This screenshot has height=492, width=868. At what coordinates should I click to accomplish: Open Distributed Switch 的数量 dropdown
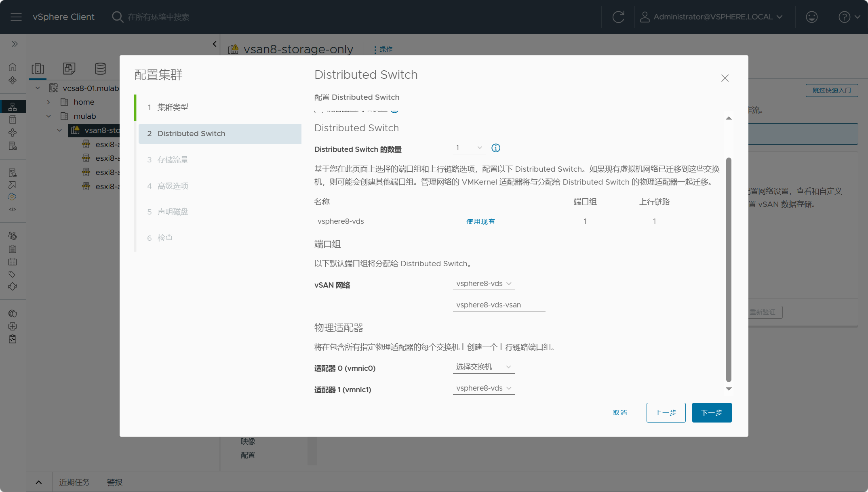pos(469,148)
